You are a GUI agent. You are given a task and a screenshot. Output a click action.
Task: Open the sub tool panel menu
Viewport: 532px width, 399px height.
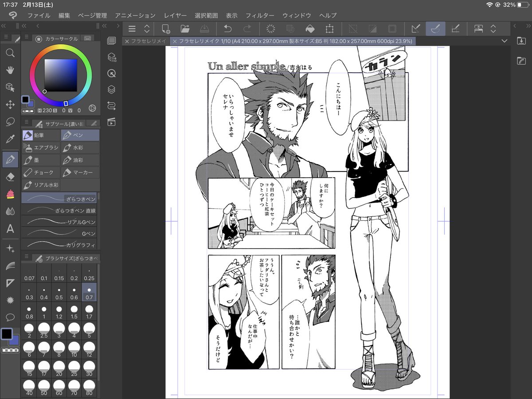tap(27, 123)
